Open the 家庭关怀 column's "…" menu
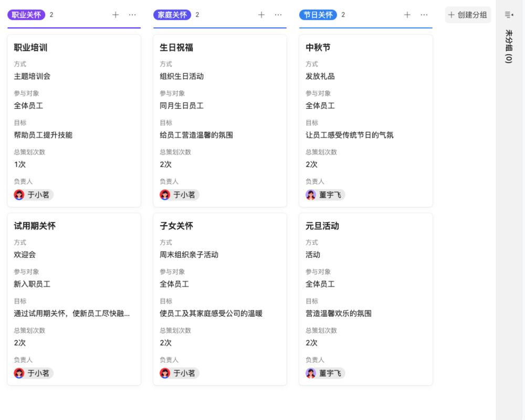 click(278, 15)
